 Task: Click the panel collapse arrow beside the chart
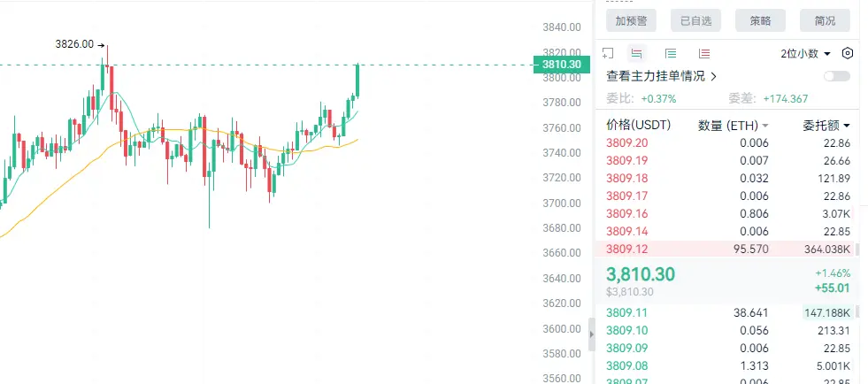coord(592,334)
